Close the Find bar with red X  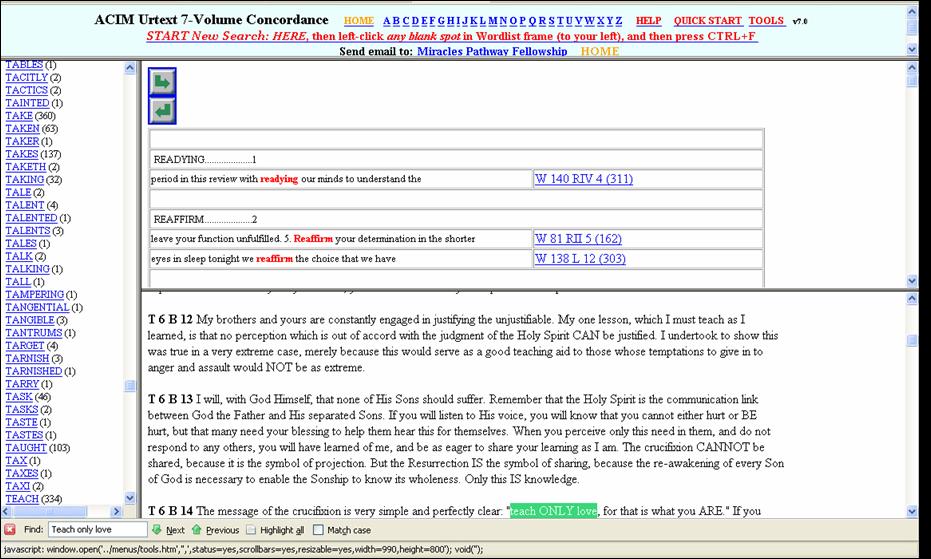[9, 530]
